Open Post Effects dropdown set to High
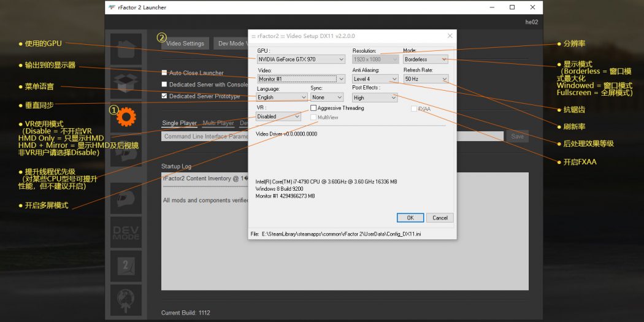The width and height of the screenshot is (644, 322). (x=375, y=98)
